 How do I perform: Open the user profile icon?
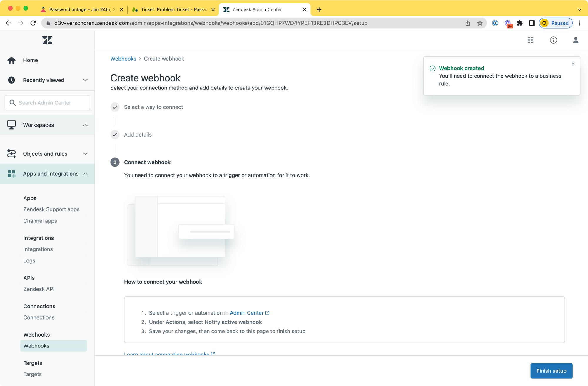[575, 40]
